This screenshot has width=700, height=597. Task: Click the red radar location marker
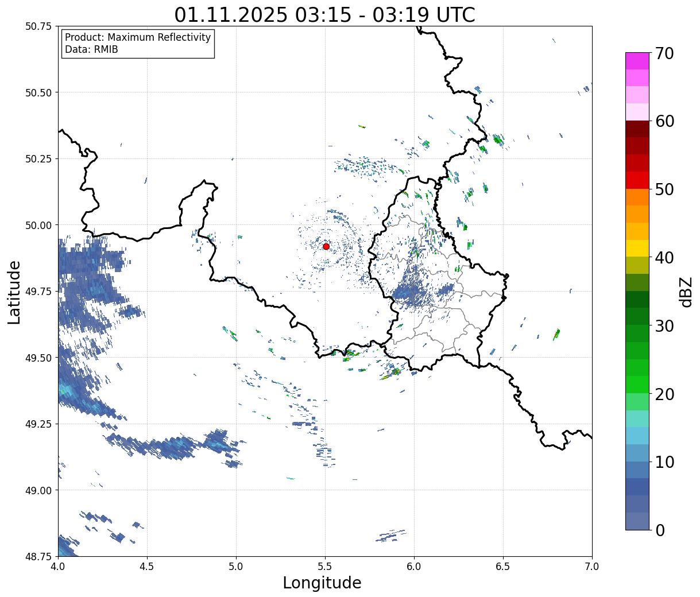point(326,246)
